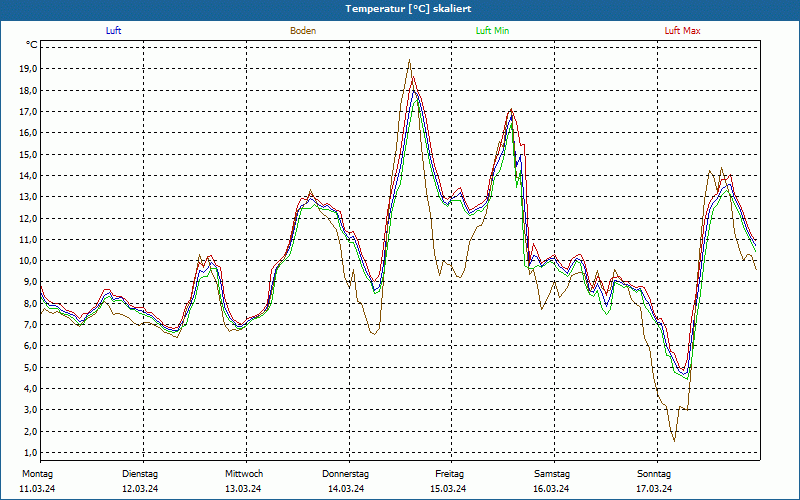Viewport: 800px width, 500px height.
Task: Click the '19,0' y-axis value
Action: pos(28,69)
